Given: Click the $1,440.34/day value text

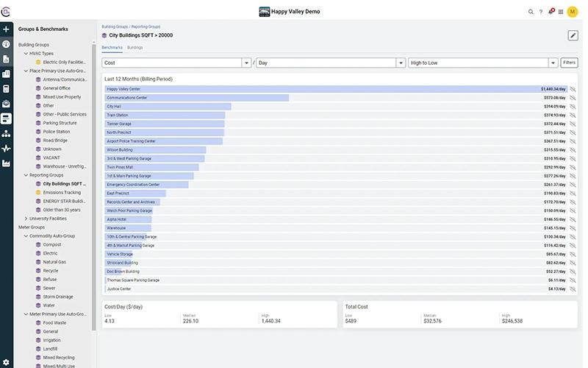Looking at the screenshot, I should (553, 89).
